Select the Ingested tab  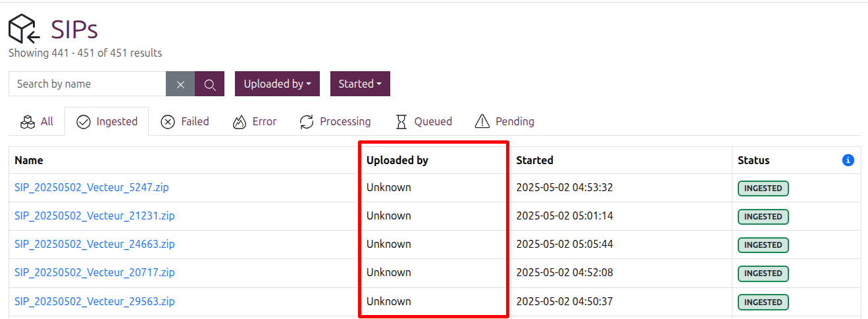[107, 121]
